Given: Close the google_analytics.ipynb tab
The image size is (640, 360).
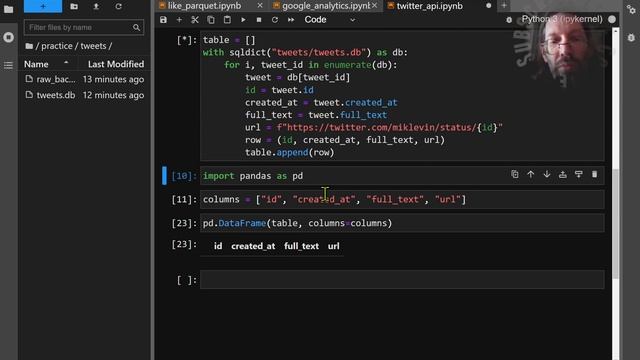Looking at the screenshot, I should (374, 6).
